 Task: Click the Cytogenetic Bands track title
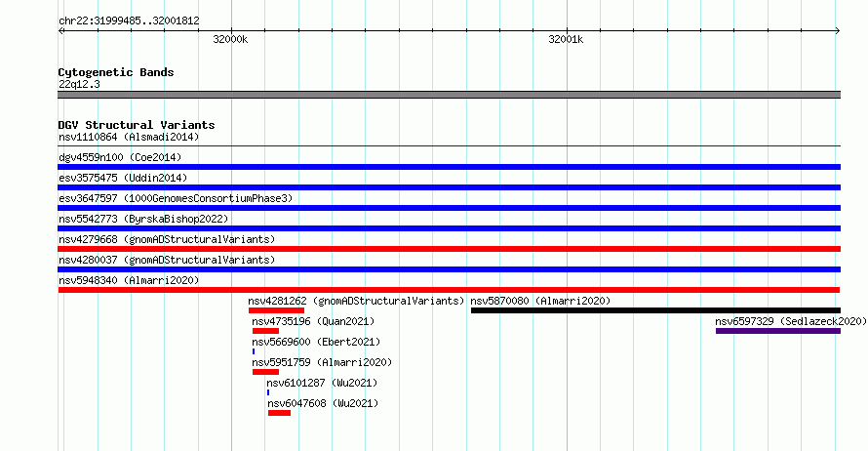pyautogui.click(x=116, y=72)
